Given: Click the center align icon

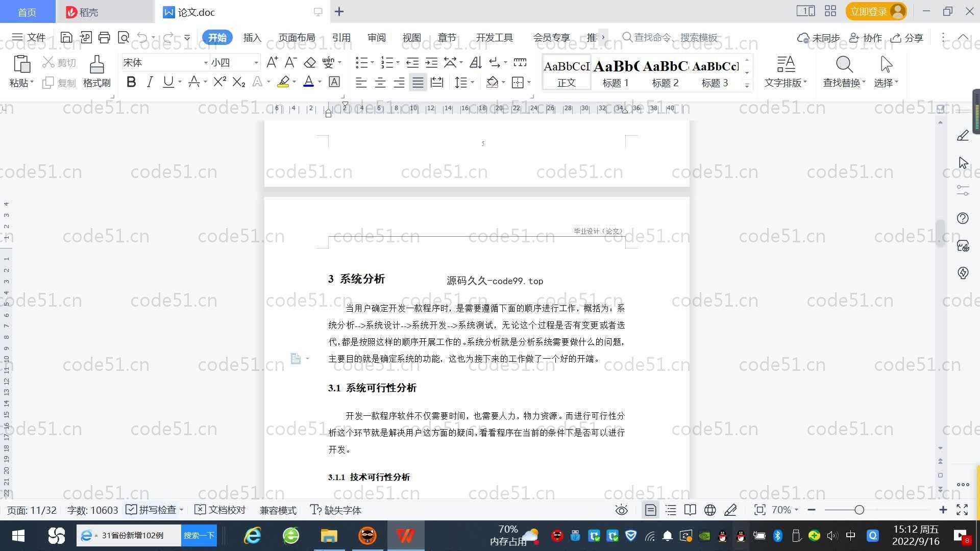Looking at the screenshot, I should (x=380, y=83).
